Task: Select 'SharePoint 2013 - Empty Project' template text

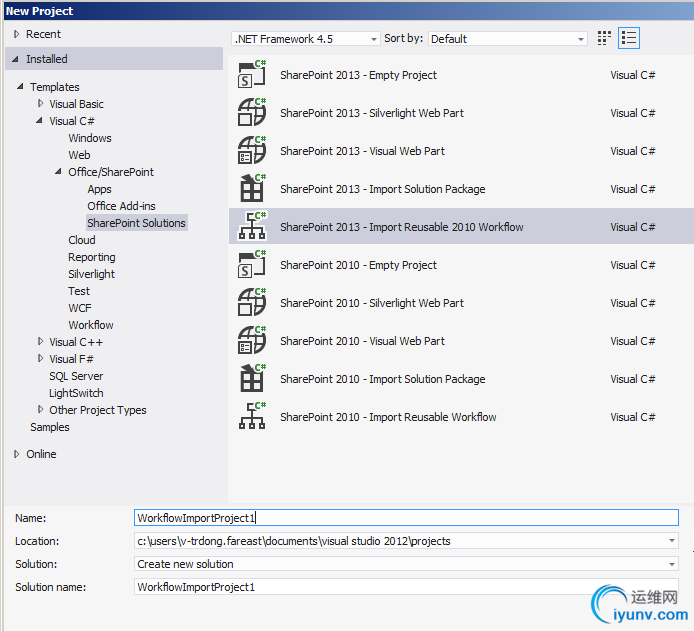Action: [x=358, y=75]
